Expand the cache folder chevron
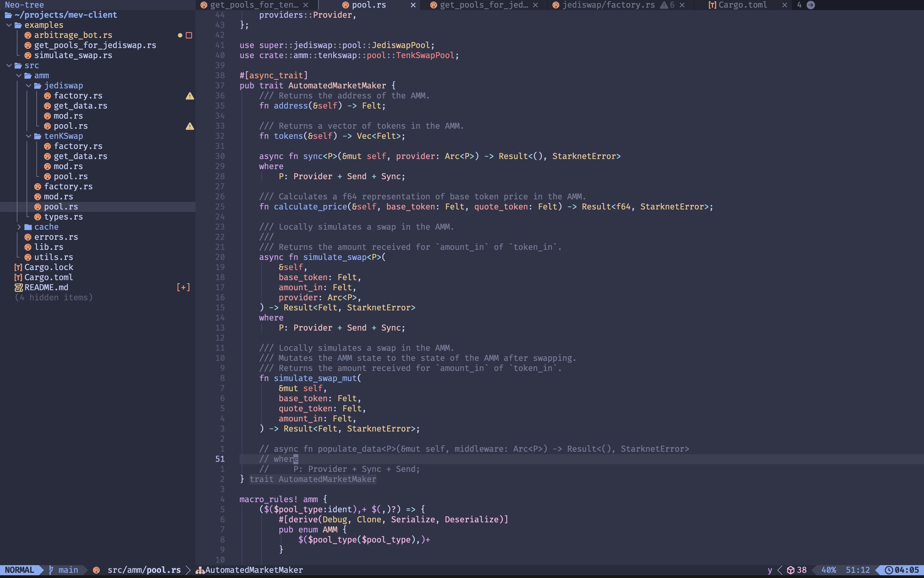Image resolution: width=924 pixels, height=578 pixels. [x=19, y=227]
